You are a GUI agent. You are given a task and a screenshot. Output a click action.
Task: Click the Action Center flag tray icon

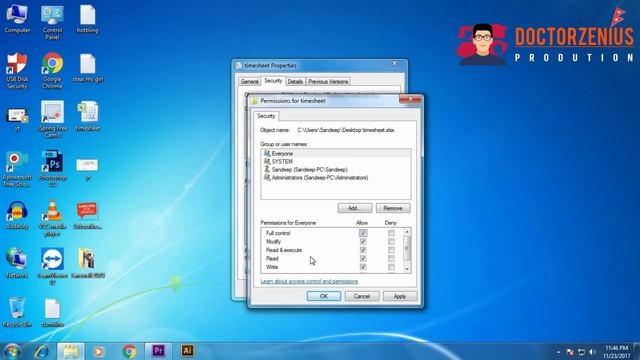tap(570, 352)
